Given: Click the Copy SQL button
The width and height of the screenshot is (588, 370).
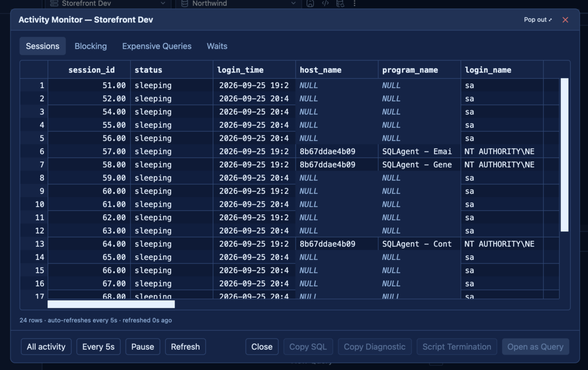Looking at the screenshot, I should [x=308, y=347].
